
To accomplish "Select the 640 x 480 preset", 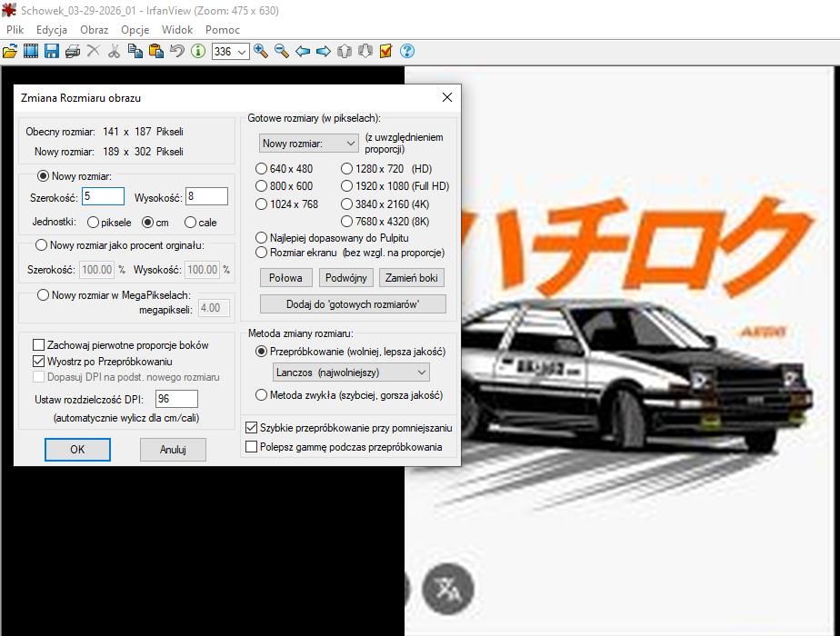I will point(261,169).
